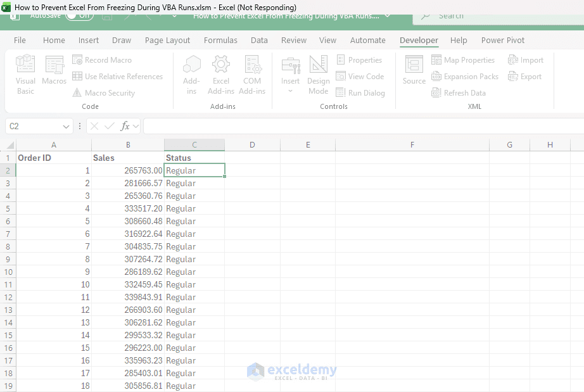The width and height of the screenshot is (584, 392).
Task: Toggle Use Relative References
Action: [117, 77]
